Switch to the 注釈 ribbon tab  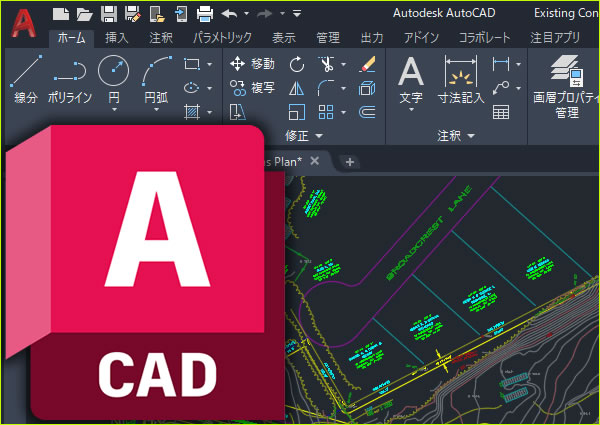[x=161, y=38]
